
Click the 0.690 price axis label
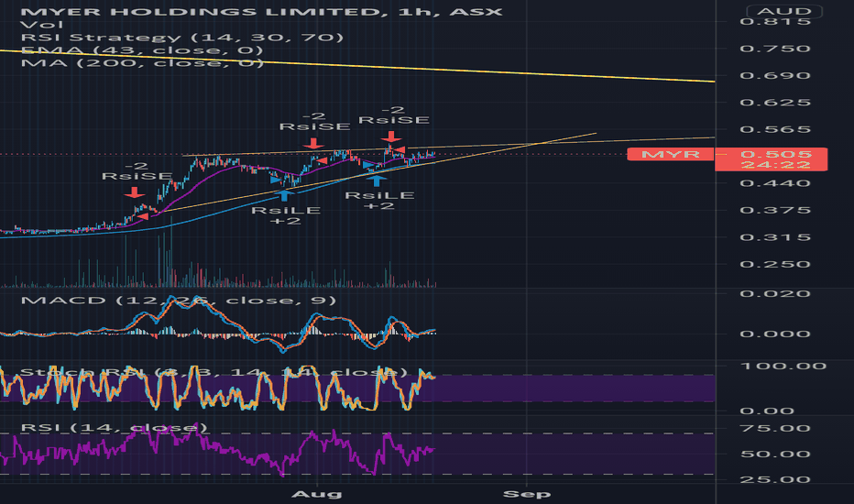coord(775,75)
